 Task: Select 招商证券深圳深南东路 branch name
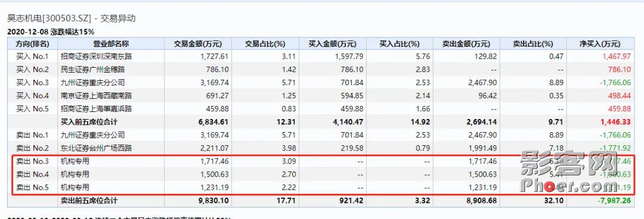96,57
